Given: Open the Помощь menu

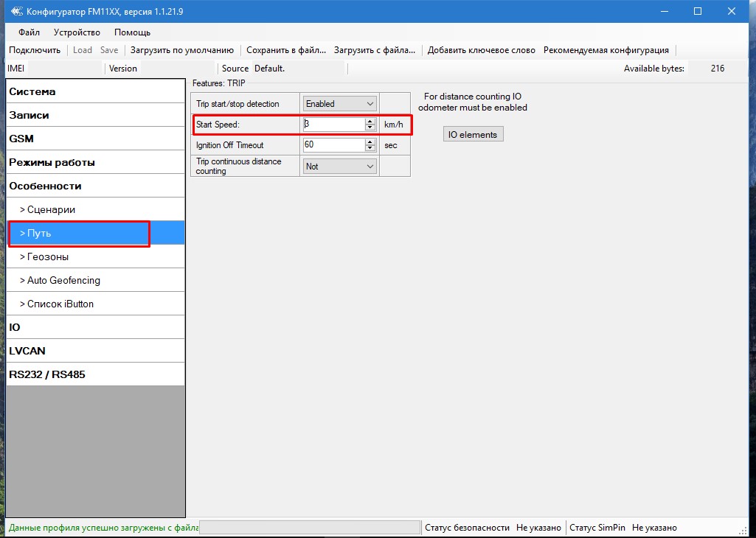Looking at the screenshot, I should pos(132,32).
